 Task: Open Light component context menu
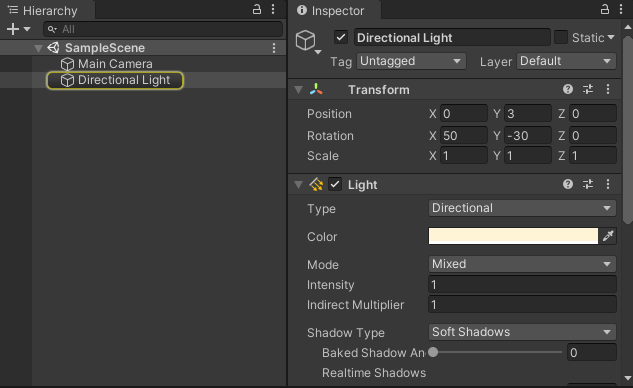tap(608, 184)
